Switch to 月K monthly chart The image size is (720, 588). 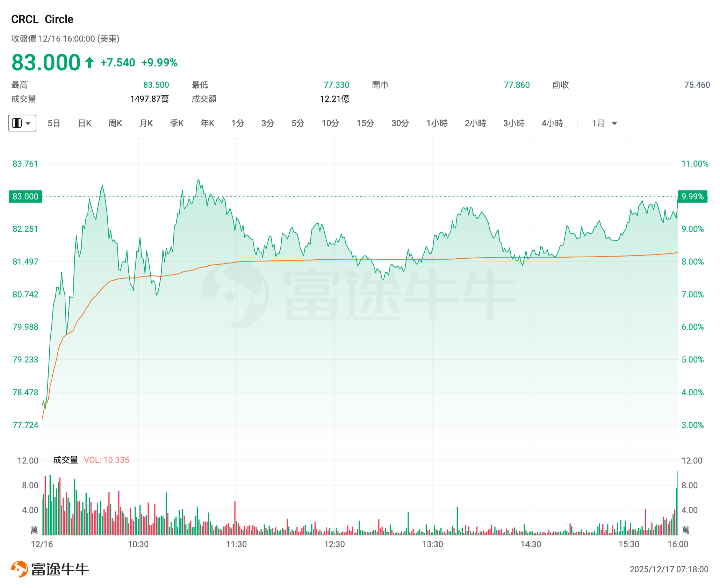click(x=146, y=123)
